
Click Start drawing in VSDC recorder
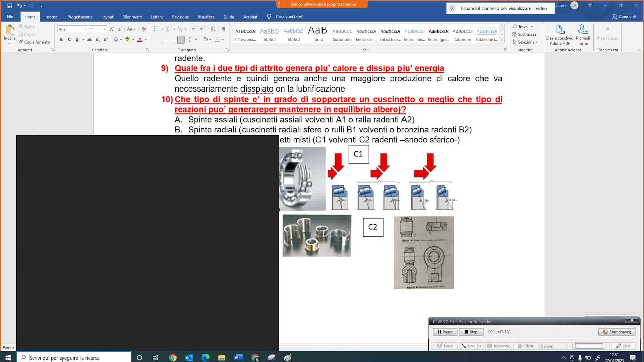click(617, 332)
